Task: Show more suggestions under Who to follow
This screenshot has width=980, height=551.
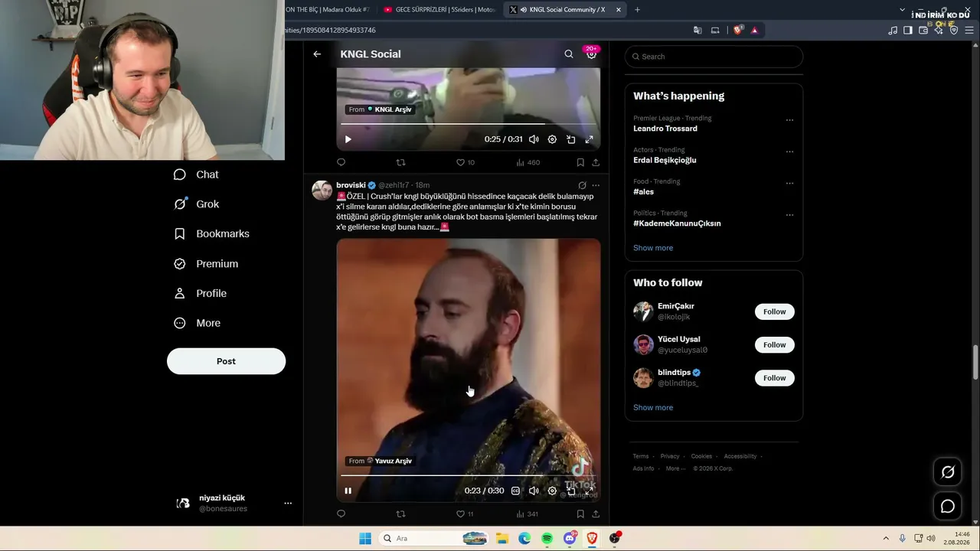Action: coord(653,408)
